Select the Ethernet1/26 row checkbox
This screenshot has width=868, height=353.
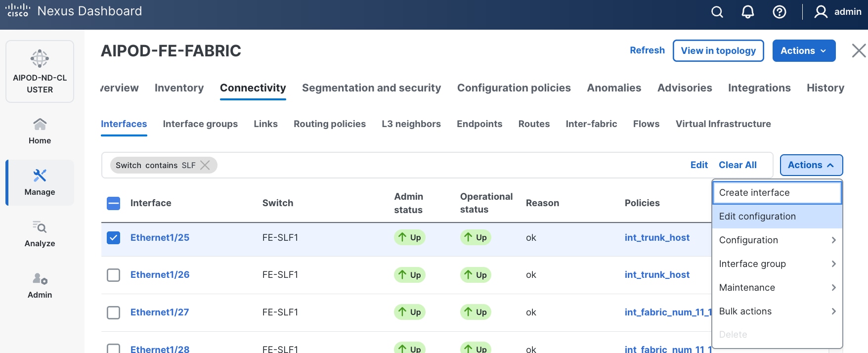tap(114, 275)
